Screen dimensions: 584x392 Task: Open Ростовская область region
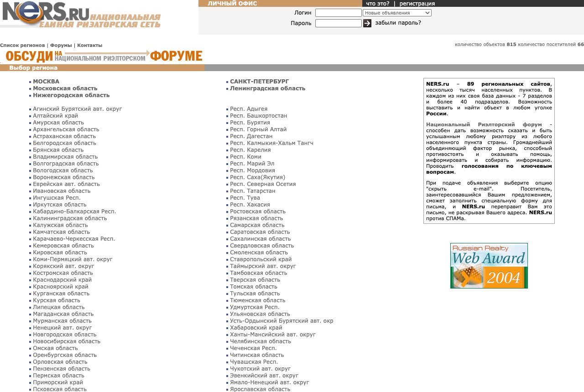258,211
